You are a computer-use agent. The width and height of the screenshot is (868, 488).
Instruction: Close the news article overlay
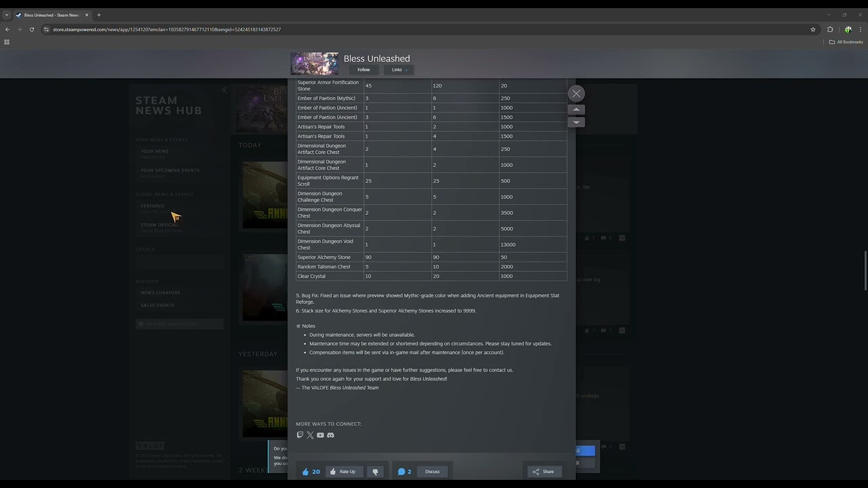point(576,94)
